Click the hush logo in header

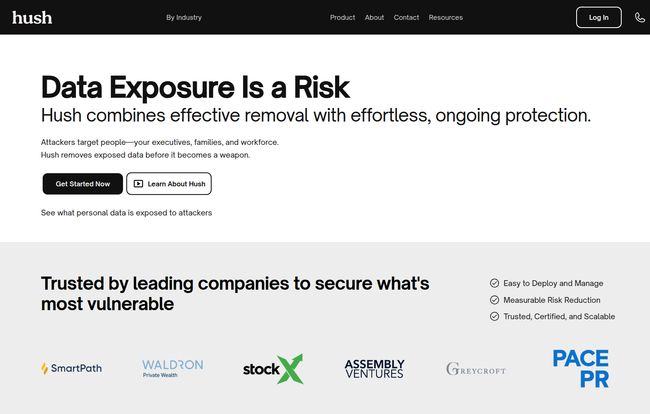coord(32,17)
